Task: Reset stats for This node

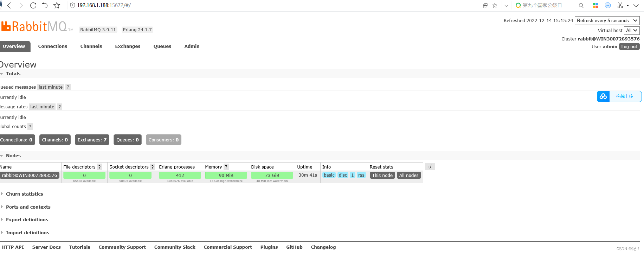Action: tap(382, 175)
